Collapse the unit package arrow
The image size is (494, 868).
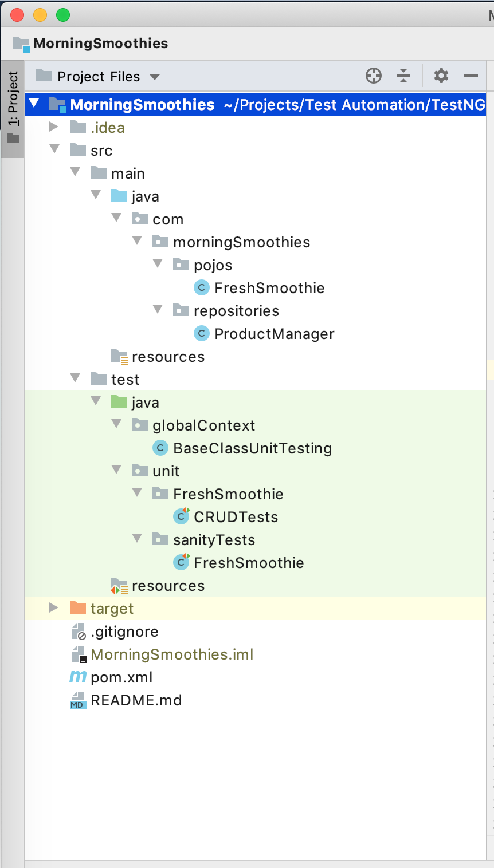(117, 471)
